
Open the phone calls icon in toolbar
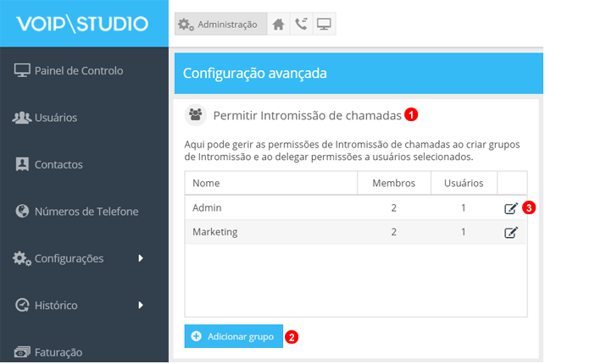coord(301,25)
